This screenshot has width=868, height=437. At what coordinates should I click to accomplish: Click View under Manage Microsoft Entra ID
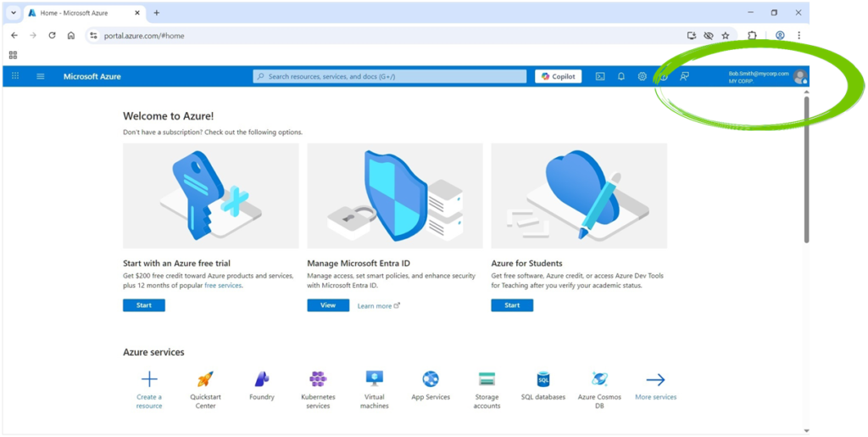pyautogui.click(x=328, y=305)
